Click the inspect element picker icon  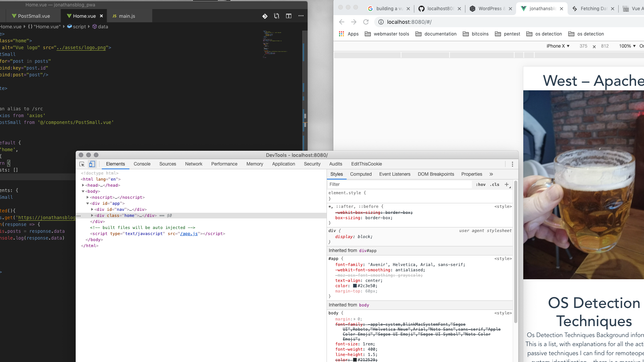pos(82,164)
